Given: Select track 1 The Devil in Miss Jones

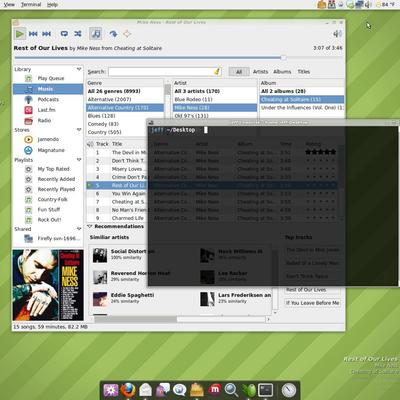Looking at the screenshot, I should [117, 152].
